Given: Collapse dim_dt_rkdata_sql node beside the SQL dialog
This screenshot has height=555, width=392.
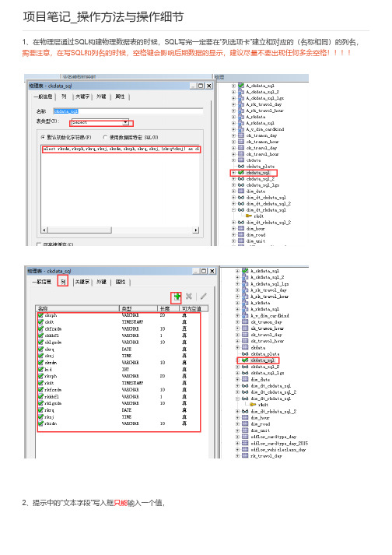Looking at the screenshot, I should [233, 210].
